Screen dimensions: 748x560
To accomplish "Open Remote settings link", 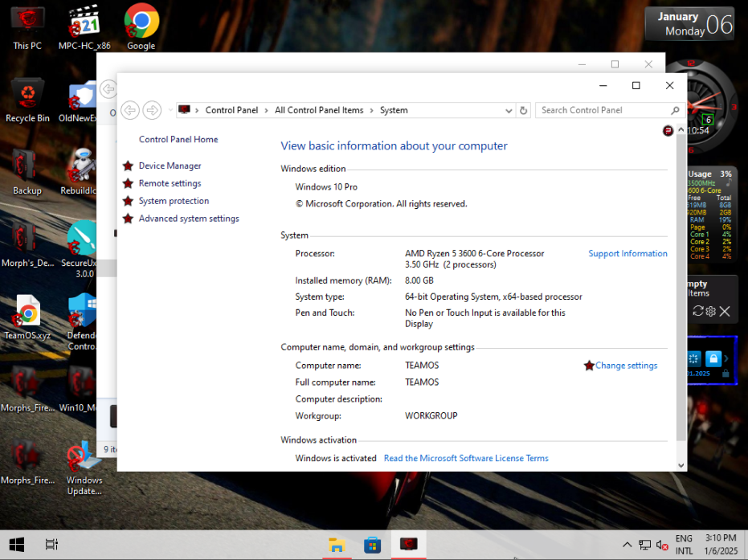I will (x=170, y=183).
